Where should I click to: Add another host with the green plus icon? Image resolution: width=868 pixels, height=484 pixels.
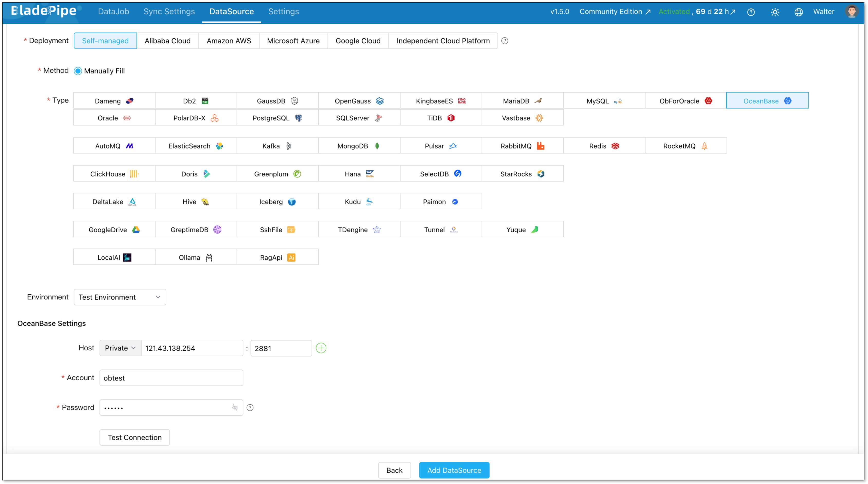tap(321, 348)
